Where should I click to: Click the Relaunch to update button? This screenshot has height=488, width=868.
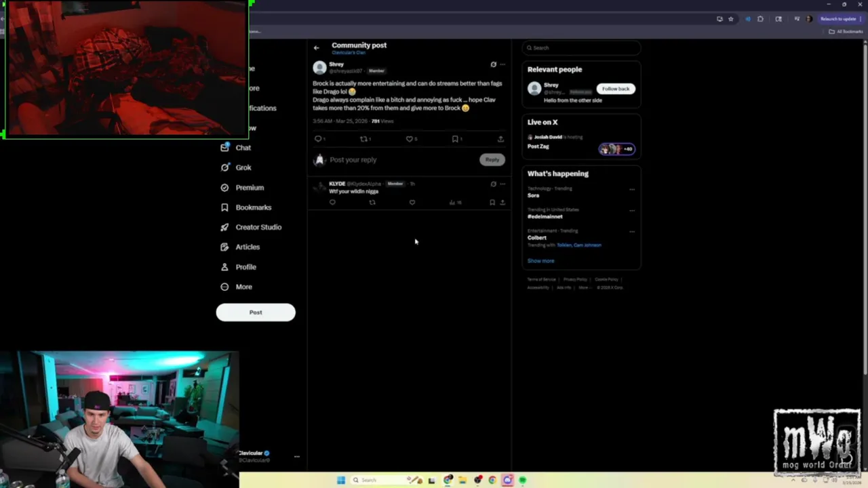(840, 19)
